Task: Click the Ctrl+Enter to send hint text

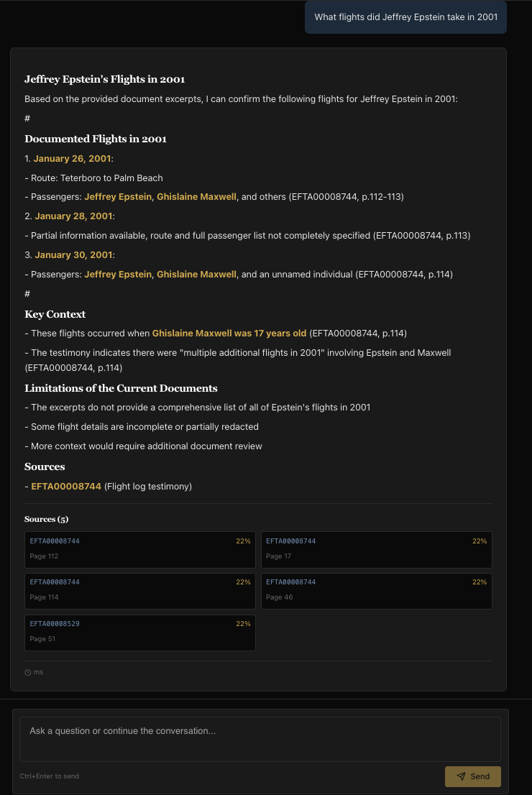Action: tap(49, 776)
